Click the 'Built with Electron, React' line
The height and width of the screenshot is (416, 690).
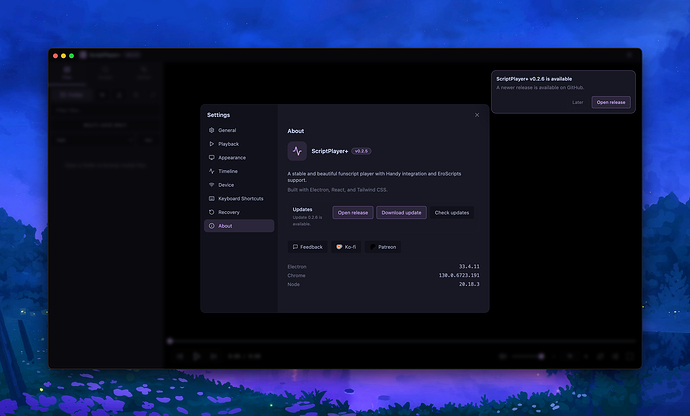338,190
